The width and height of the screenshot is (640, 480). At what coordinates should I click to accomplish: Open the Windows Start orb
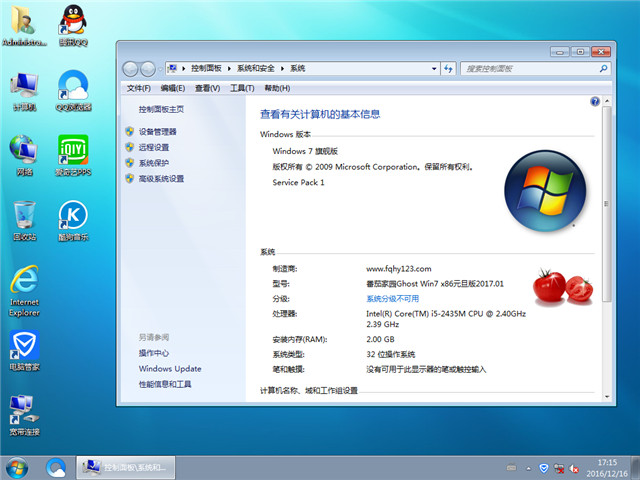click(x=17, y=468)
